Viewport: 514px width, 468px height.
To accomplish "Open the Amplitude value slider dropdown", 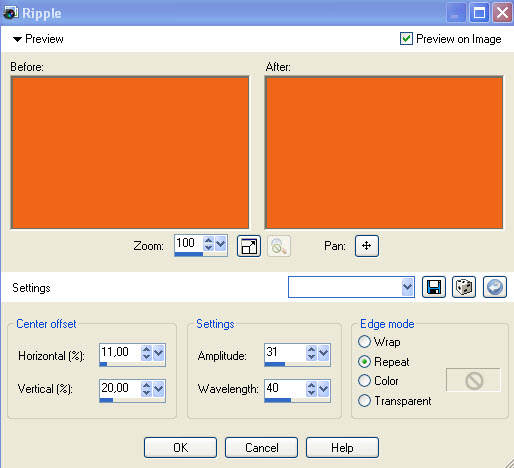I will point(324,353).
